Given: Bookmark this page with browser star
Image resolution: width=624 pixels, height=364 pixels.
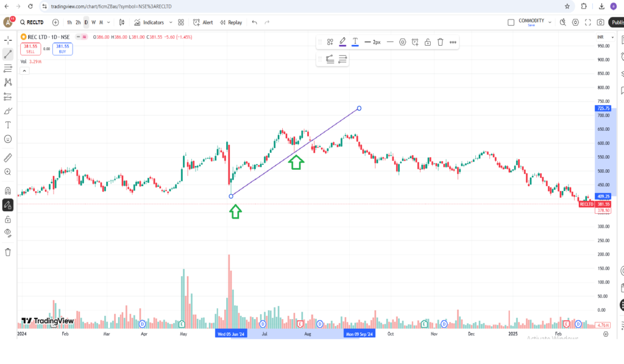Looking at the screenshot, I should click(x=567, y=6).
